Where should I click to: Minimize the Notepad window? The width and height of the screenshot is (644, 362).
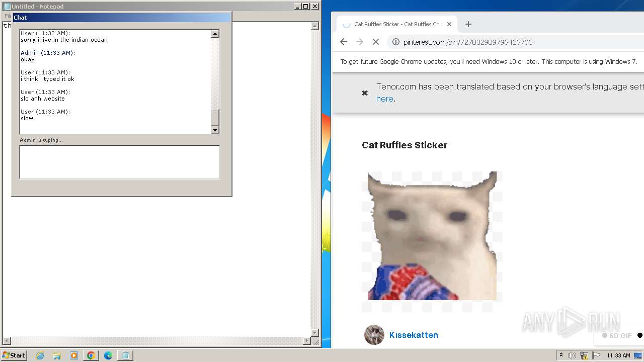pos(297,7)
